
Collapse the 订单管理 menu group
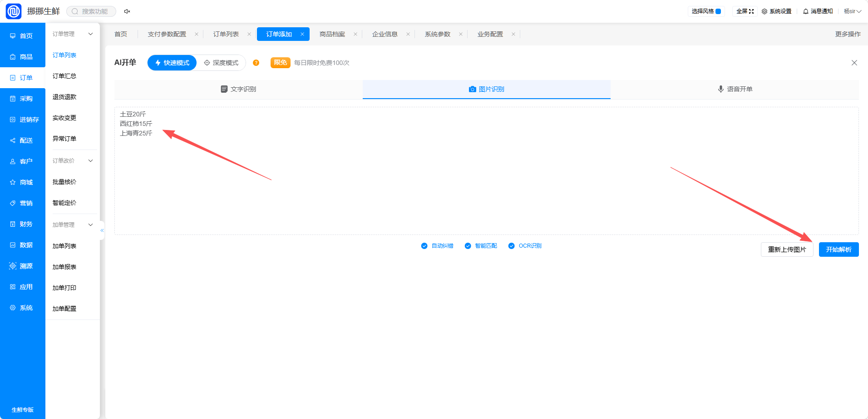[x=90, y=34]
